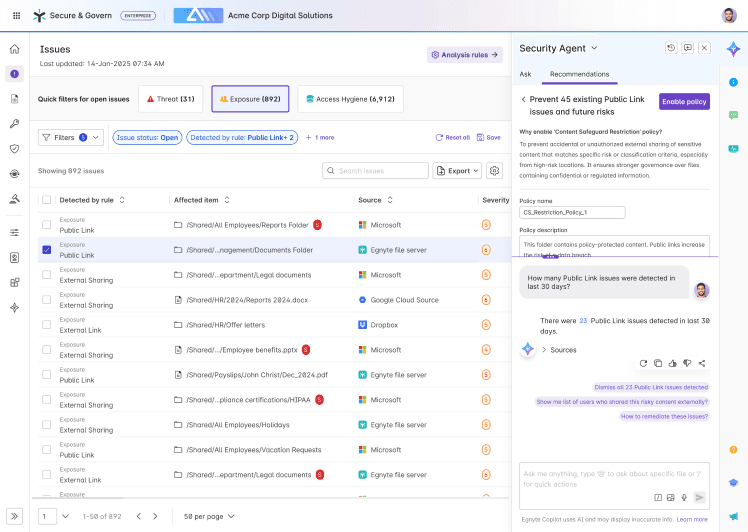Copy the agent response with copy icon

658,364
